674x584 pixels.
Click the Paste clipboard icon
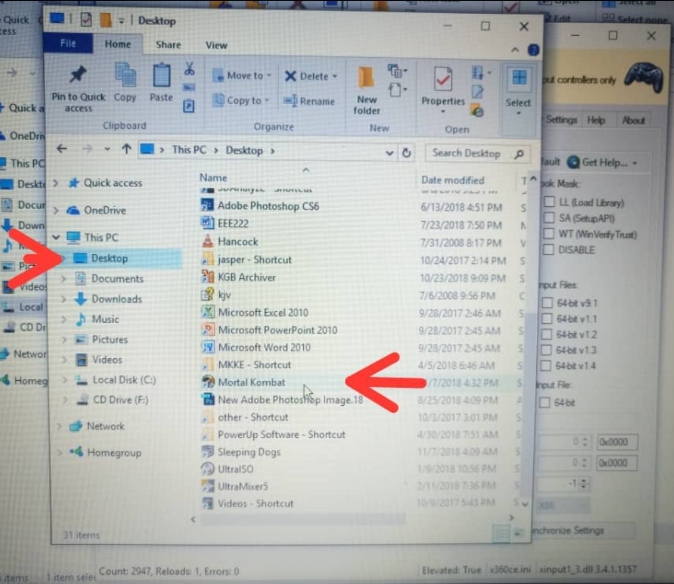click(x=162, y=76)
